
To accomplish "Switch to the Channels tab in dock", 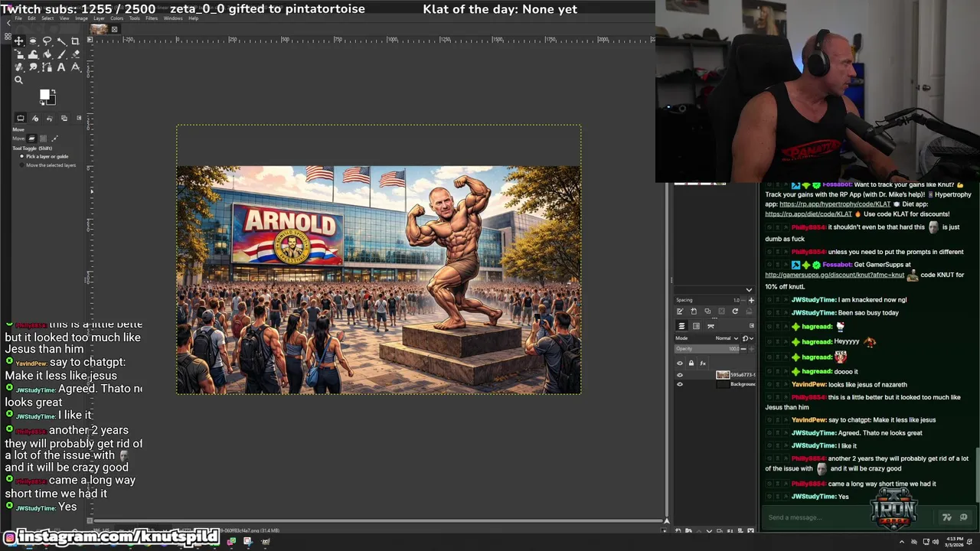I will (x=696, y=326).
